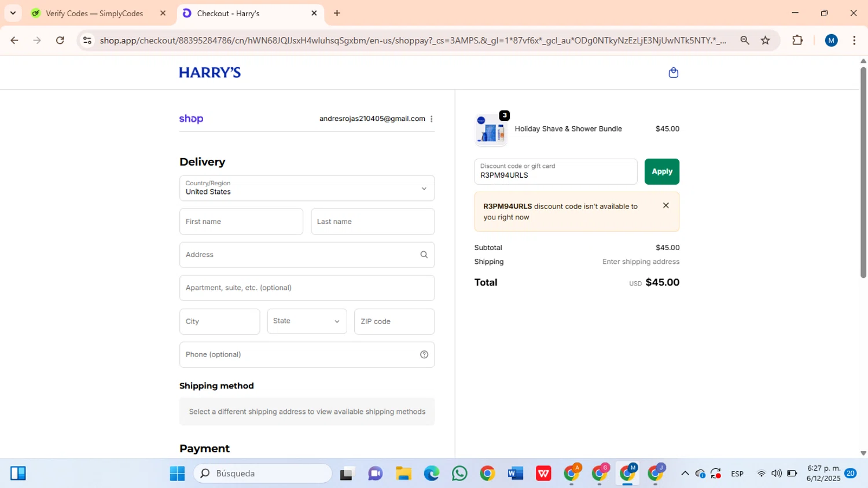Dismiss the discount code error message
868x488 pixels.
[x=666, y=206]
